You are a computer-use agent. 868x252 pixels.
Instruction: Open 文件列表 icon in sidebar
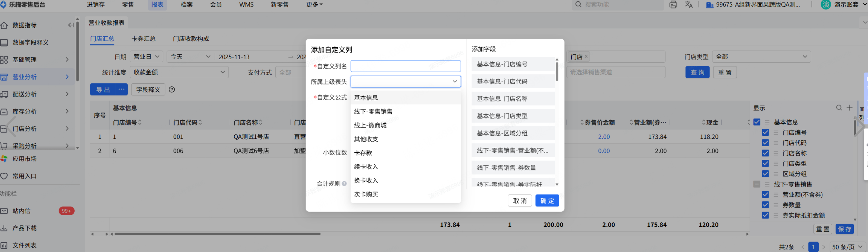[4, 245]
